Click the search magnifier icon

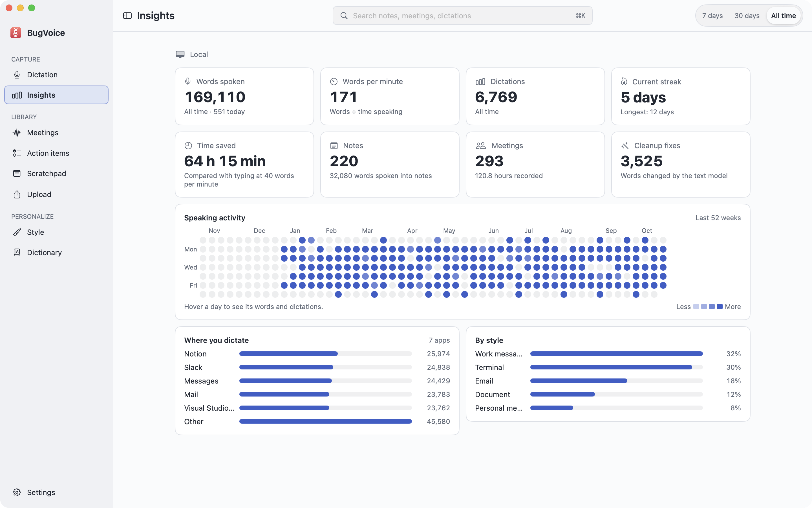click(344, 16)
